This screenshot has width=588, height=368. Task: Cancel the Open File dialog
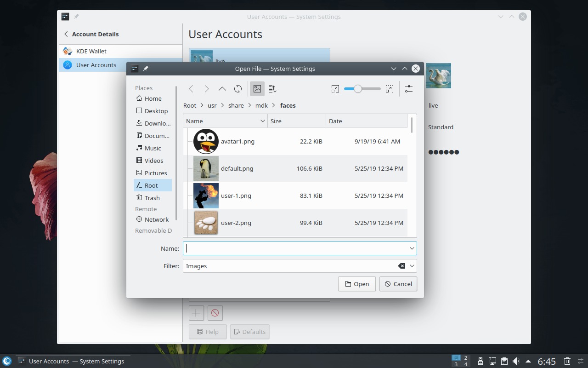(398, 284)
